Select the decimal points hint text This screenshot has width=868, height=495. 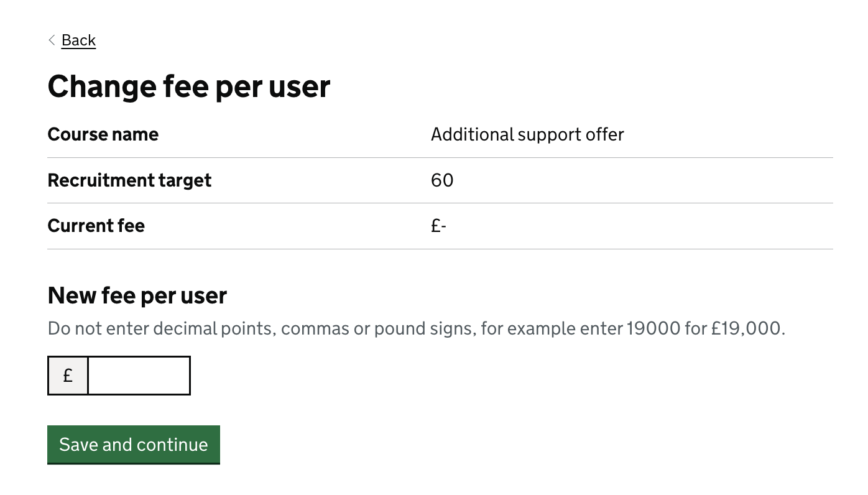click(x=249, y=328)
